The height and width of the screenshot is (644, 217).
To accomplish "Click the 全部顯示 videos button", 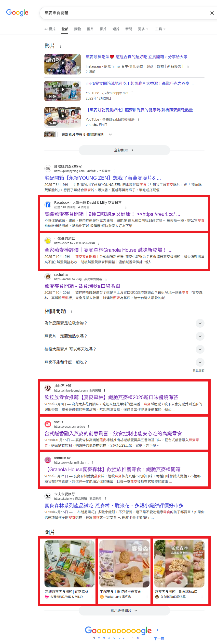I will (124, 150).
